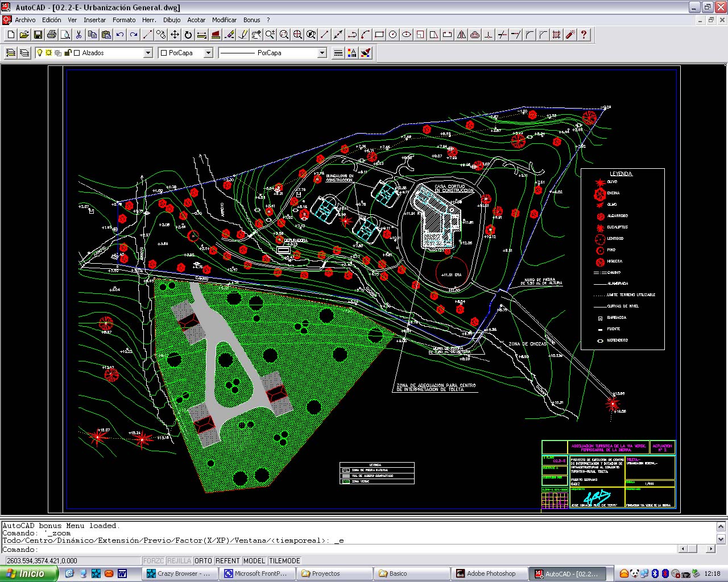Open the Modificar menu
The image size is (728, 582).
[x=224, y=20]
